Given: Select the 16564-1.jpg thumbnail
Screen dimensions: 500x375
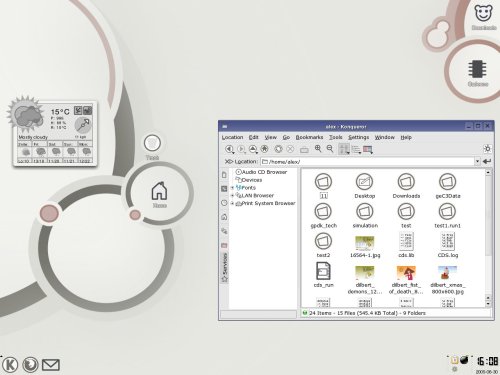Looking at the screenshot, I should coord(365,246).
